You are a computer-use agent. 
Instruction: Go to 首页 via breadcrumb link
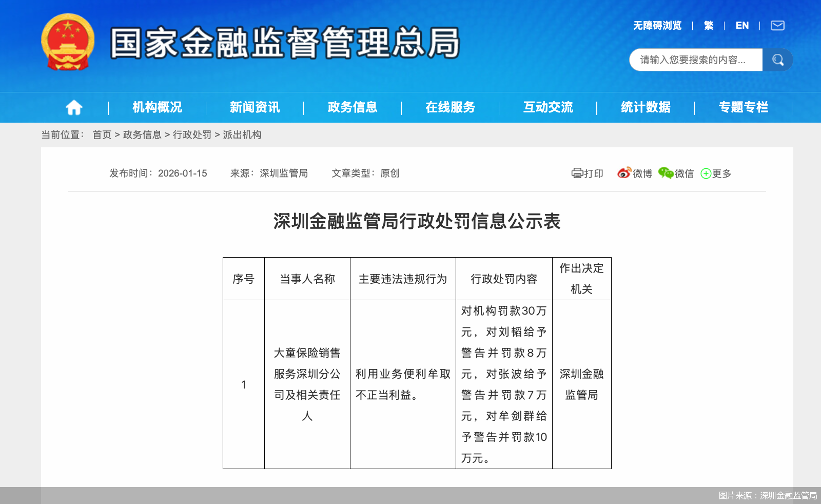(x=101, y=135)
